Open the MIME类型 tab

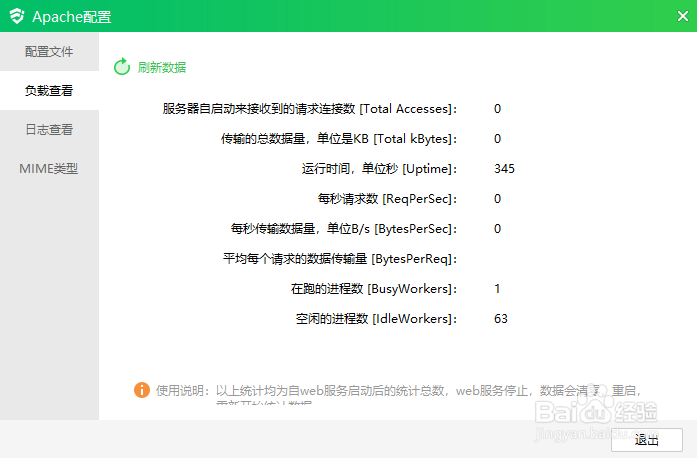tap(49, 169)
